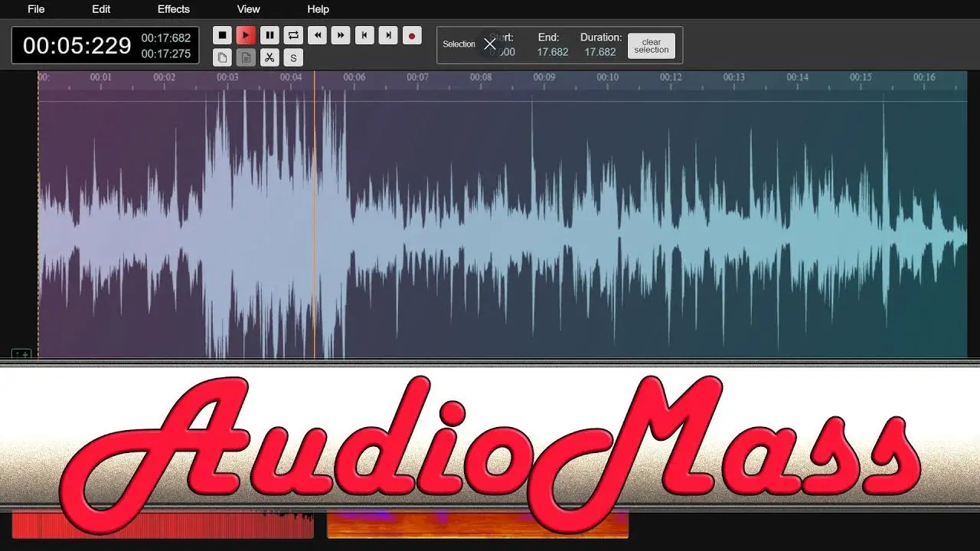Click the 00:09 timeline ruler mark
Image resolution: width=980 pixels, height=551 pixels.
[544, 77]
